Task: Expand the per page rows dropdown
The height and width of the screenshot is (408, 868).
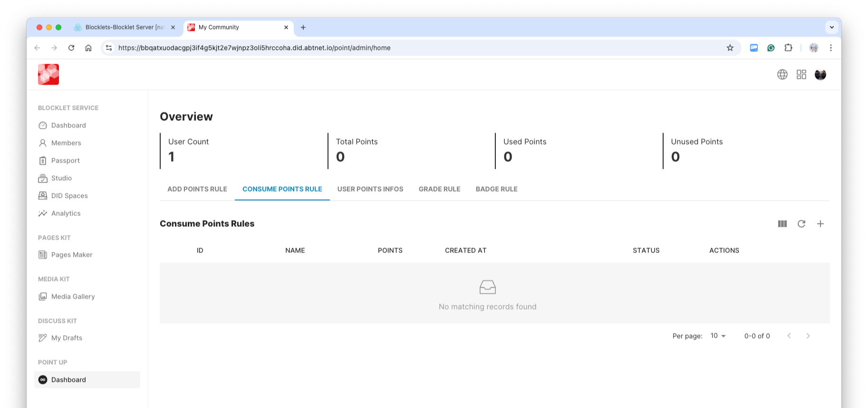Action: (x=718, y=336)
